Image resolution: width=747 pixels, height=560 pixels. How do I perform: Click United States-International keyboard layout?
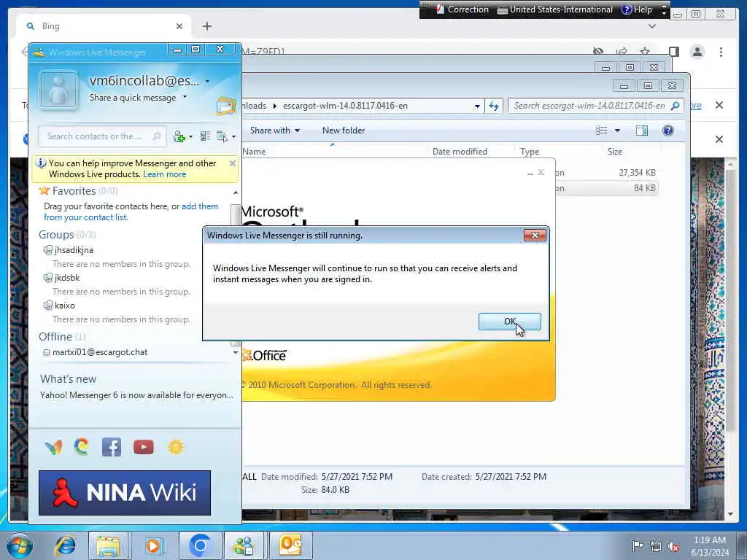[x=555, y=9]
